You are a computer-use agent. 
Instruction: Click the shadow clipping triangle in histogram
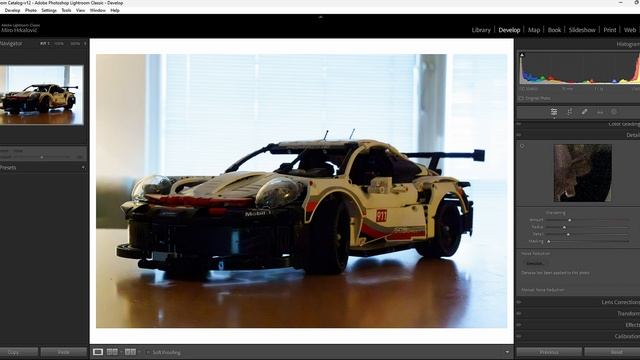tap(522, 55)
